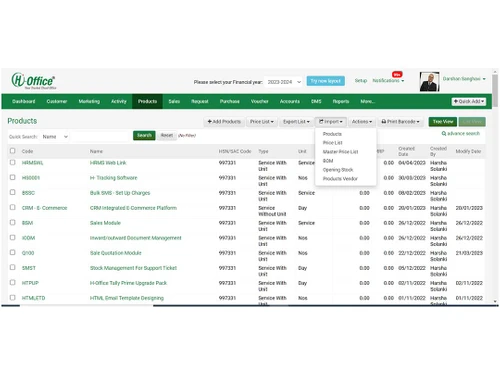Click the Reset button
Image resolution: width=500 pixels, height=375 pixels.
[167, 135]
